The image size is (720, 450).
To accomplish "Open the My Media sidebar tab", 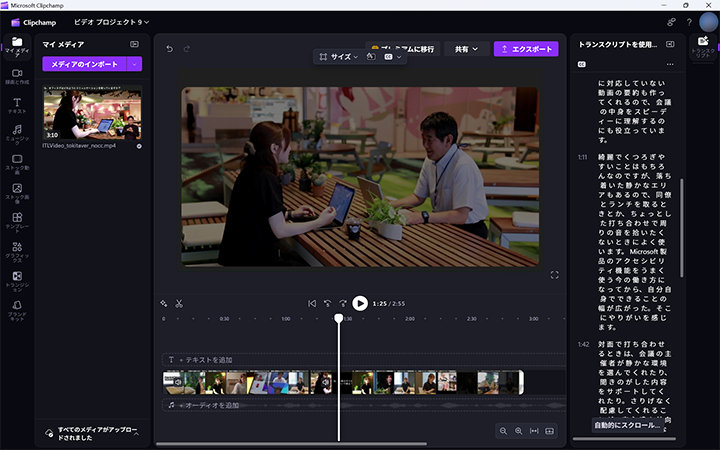I will pyautogui.click(x=17, y=47).
